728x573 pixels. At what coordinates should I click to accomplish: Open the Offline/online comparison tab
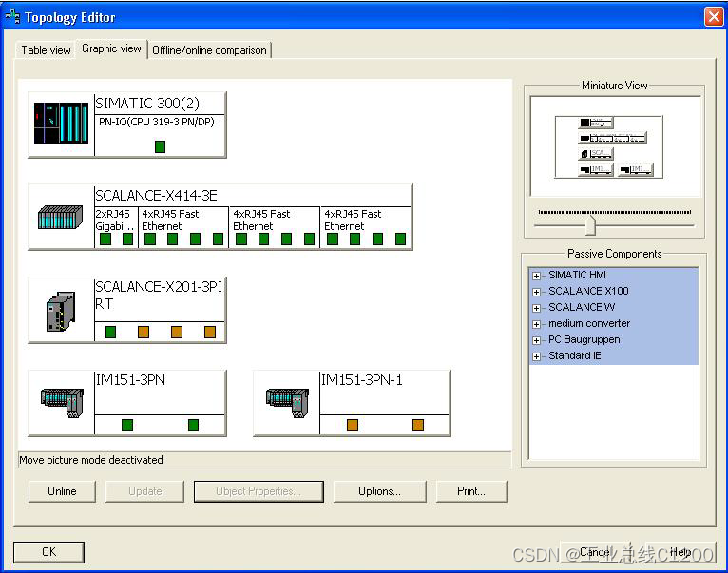tap(209, 50)
